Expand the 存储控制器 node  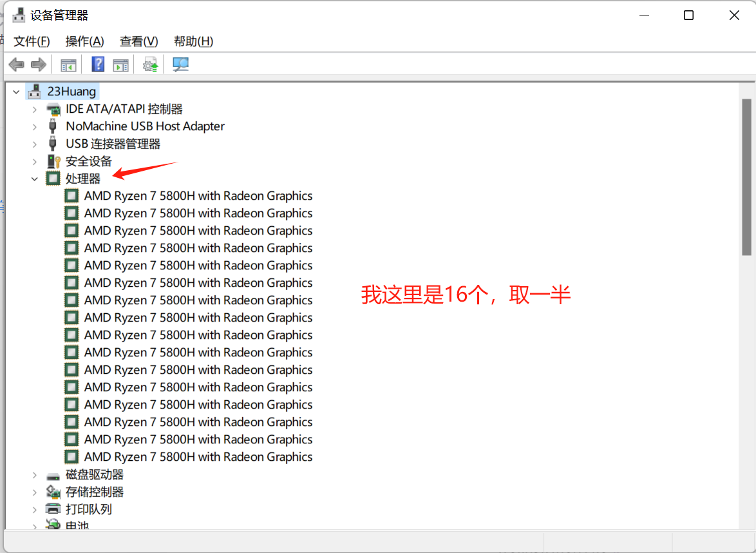(35, 492)
